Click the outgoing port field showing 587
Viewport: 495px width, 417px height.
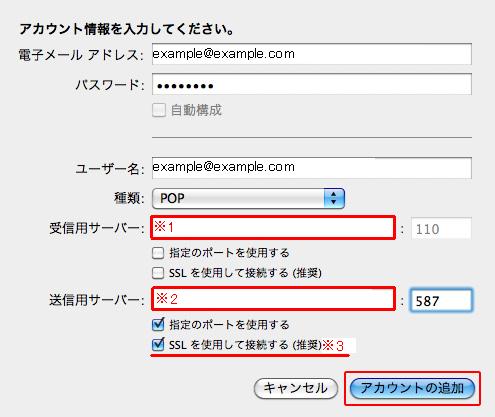pos(441,300)
